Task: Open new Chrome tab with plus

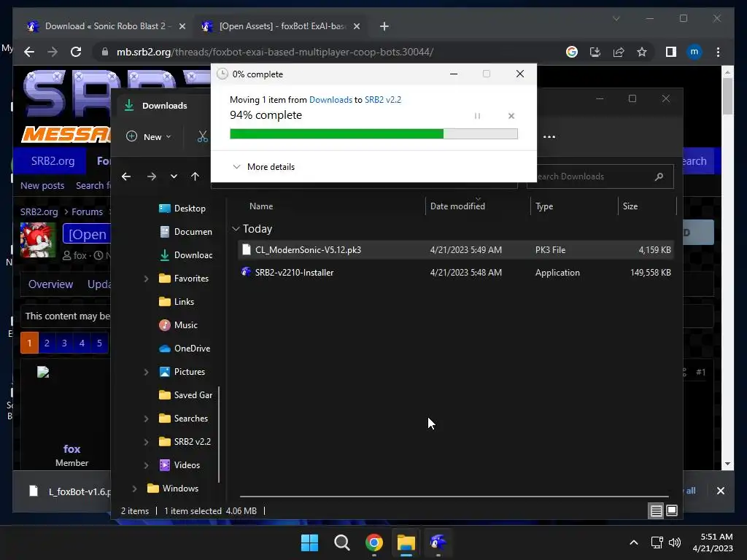Action: pyautogui.click(x=384, y=26)
